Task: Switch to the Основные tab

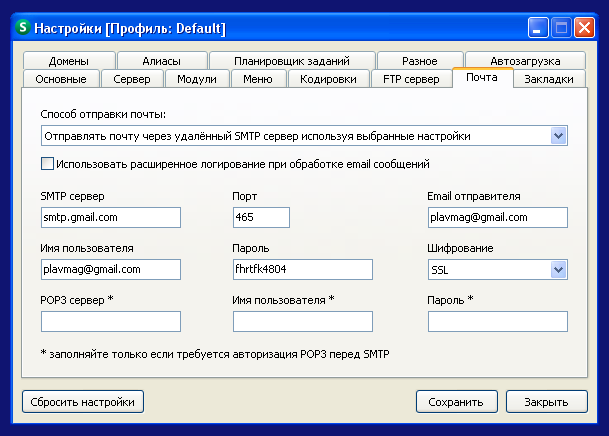Action: (x=60, y=78)
